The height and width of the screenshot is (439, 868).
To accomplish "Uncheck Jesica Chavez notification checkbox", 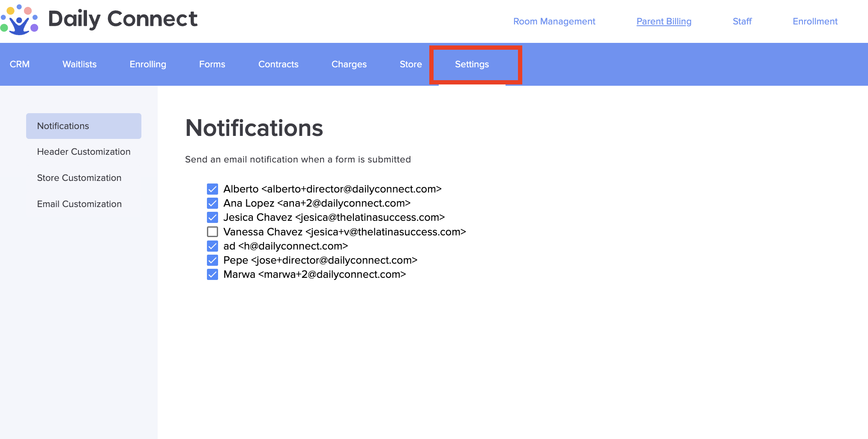I will coord(213,217).
